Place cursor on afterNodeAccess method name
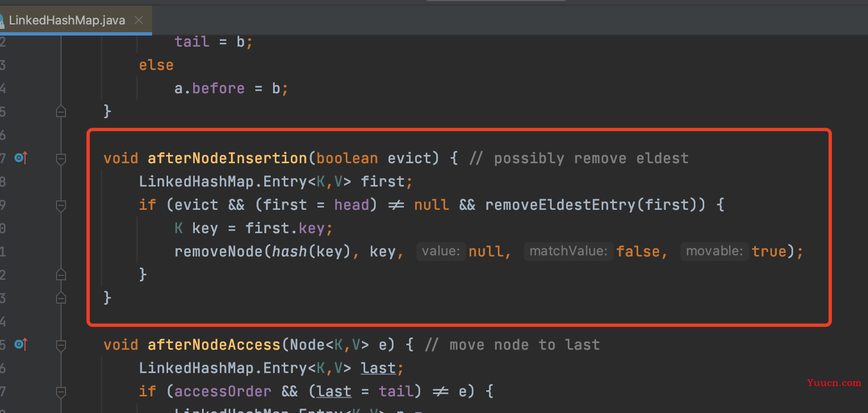Viewport: 868px width, 413px height. tap(215, 345)
